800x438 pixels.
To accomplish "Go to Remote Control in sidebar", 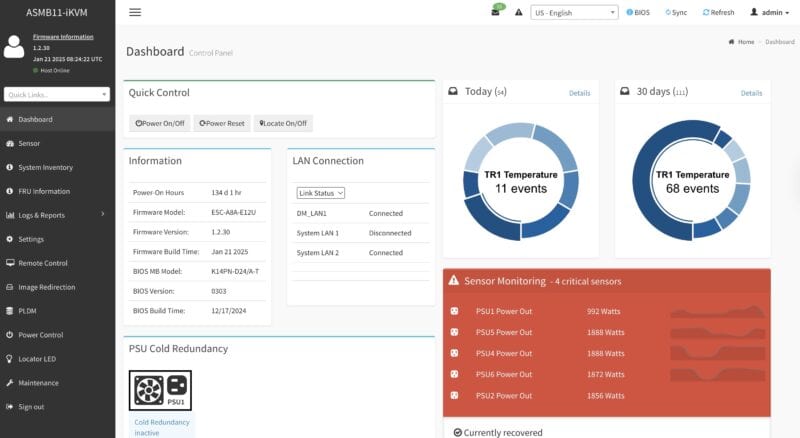I will [x=43, y=263].
